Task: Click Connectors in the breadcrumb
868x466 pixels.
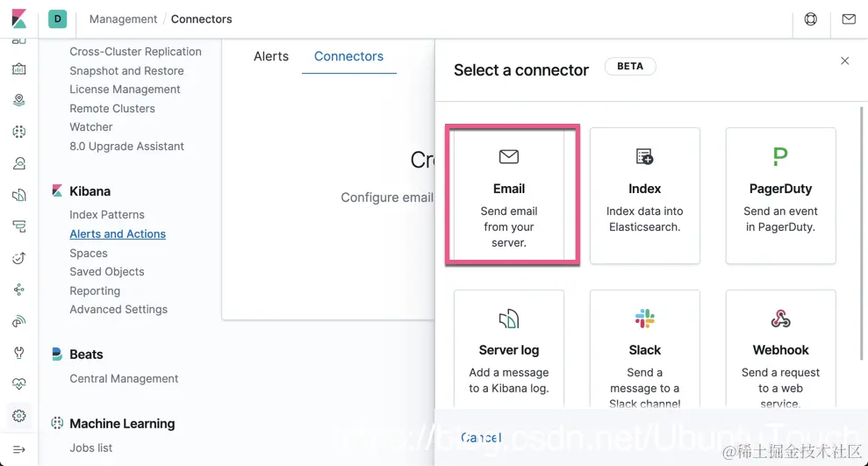Action: [202, 18]
